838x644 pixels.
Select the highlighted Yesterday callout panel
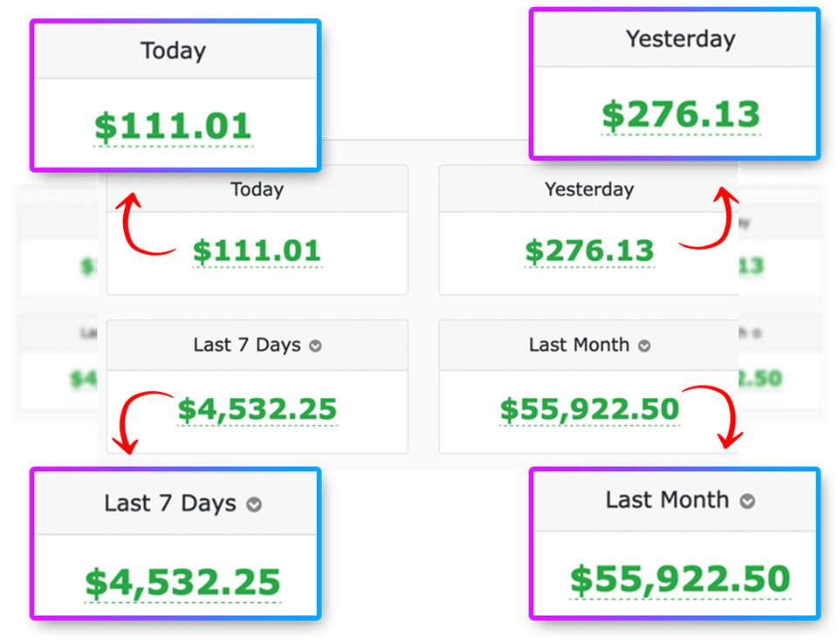pos(677,83)
